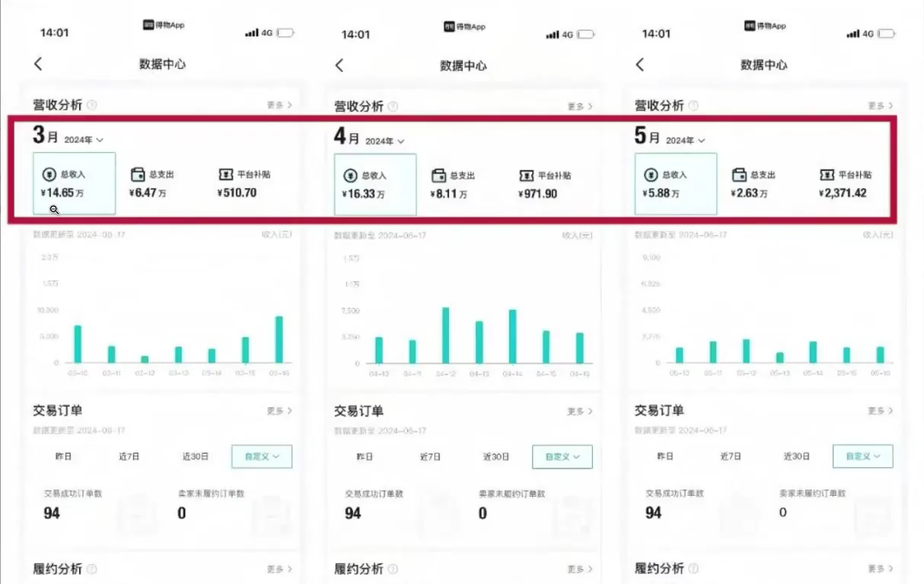Select the 近7日 filter on the 4月 screen
This screenshot has height=584, width=924.
[430, 457]
